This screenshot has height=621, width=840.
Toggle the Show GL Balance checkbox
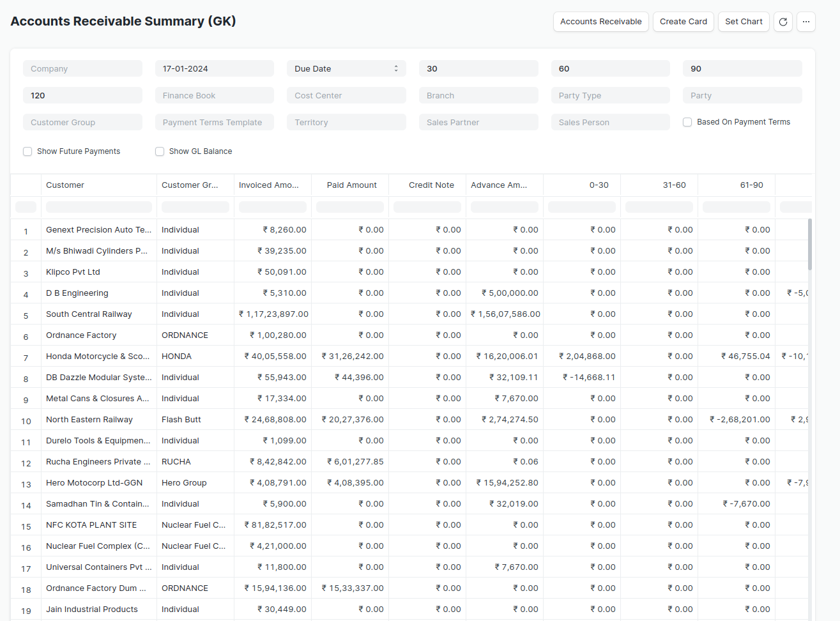coord(160,151)
